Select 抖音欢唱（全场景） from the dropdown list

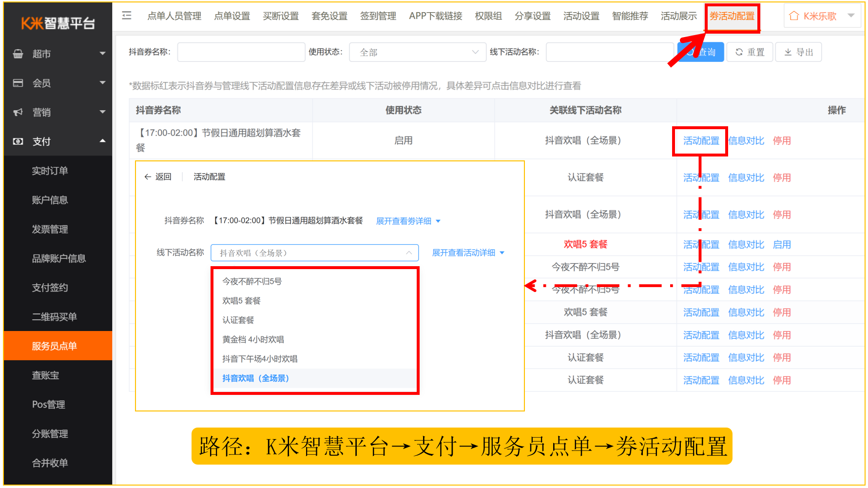click(315, 378)
